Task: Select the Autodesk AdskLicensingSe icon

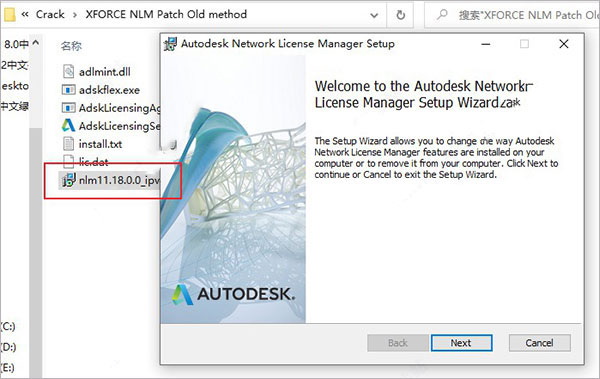Action: click(x=68, y=126)
